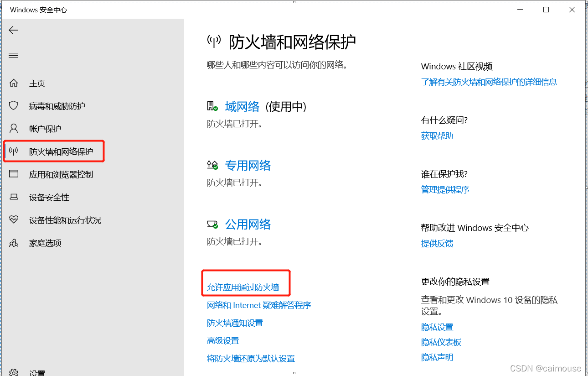Click the antenna icon for 防火墙和网络保护 in sidebar
Screen dimensions: 588x376
tap(14, 151)
